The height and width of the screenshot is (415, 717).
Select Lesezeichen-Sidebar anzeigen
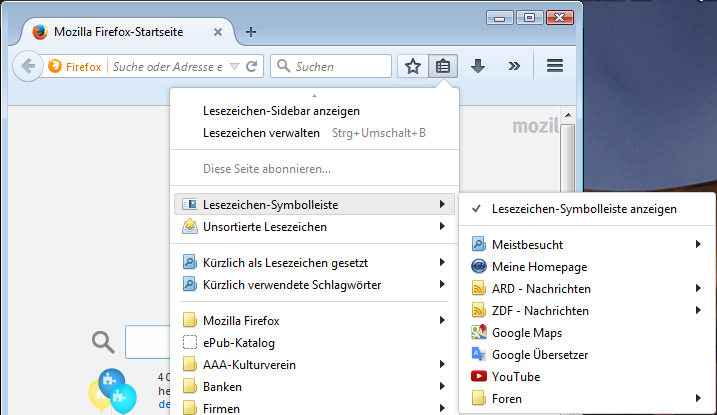[281, 111]
